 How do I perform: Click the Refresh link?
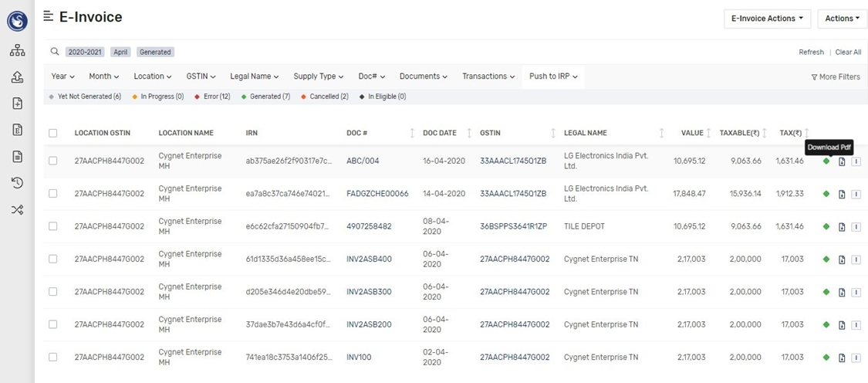(x=811, y=52)
